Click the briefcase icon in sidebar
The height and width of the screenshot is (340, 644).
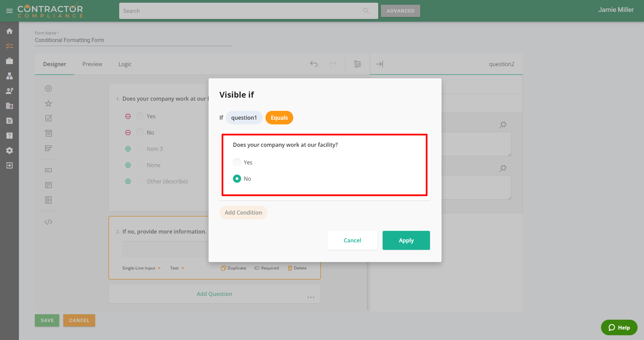pyautogui.click(x=9, y=61)
